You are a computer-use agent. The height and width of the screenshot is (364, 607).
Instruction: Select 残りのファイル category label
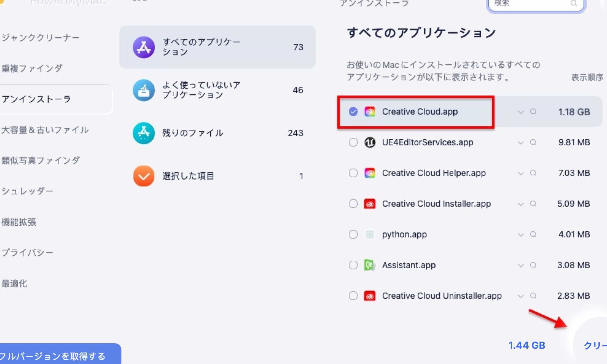point(193,133)
